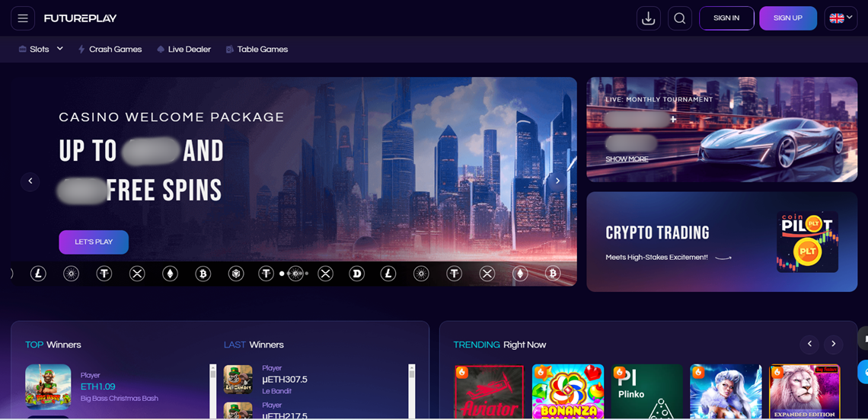Click the ETH1.09 winning amount

(98, 386)
